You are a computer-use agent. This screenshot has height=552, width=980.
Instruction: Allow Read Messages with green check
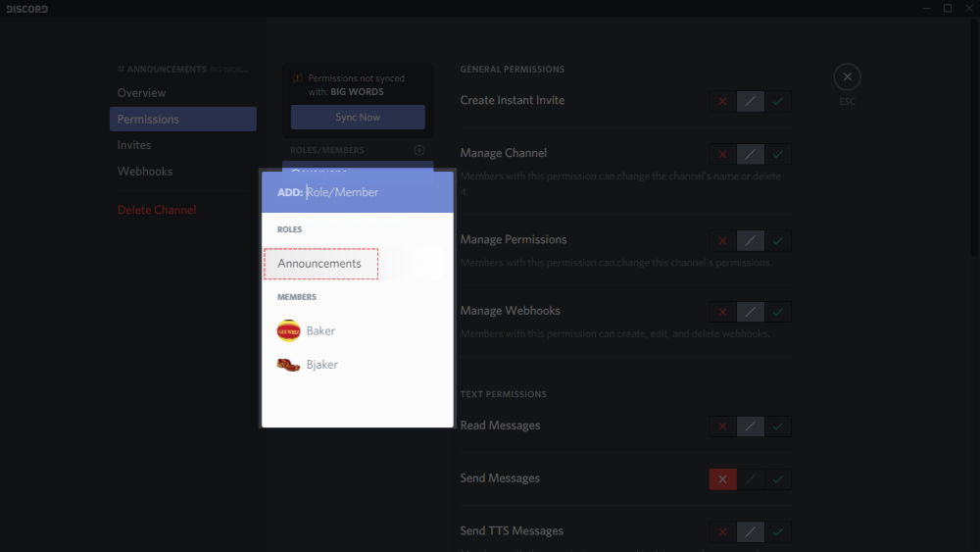click(x=777, y=427)
